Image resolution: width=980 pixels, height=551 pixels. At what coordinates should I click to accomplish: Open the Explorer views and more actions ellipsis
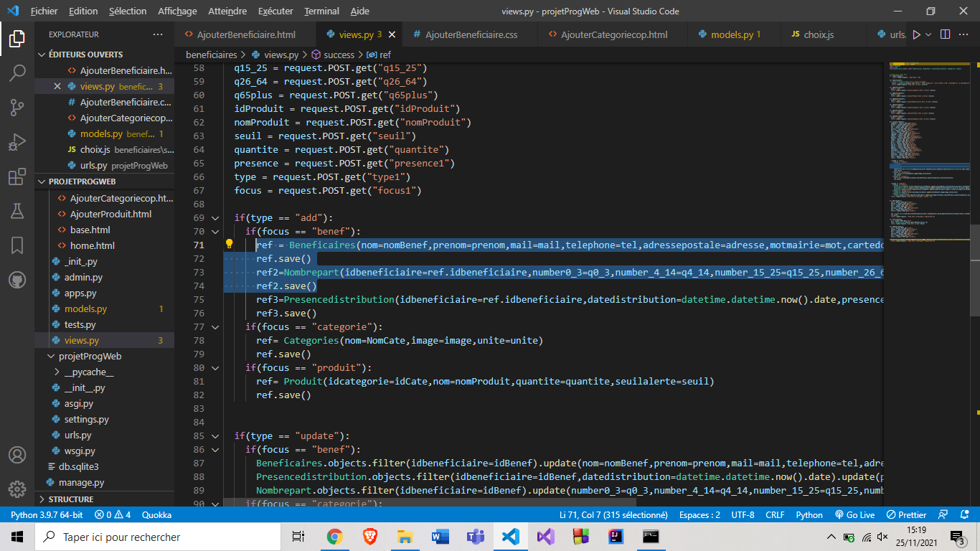(x=158, y=34)
